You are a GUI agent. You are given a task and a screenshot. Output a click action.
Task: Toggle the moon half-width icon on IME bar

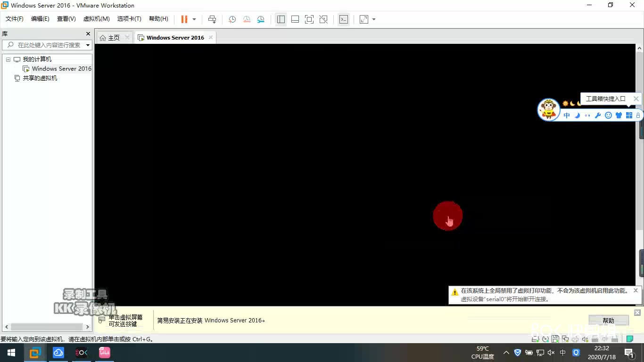577,115
